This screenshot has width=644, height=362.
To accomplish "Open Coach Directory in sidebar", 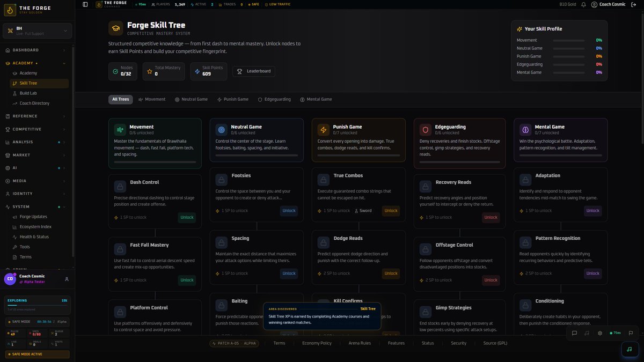I will click(39, 103).
